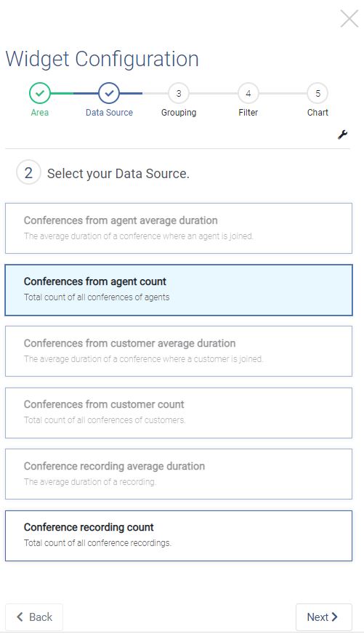
Task: Click the Area step label
Action: pos(39,113)
